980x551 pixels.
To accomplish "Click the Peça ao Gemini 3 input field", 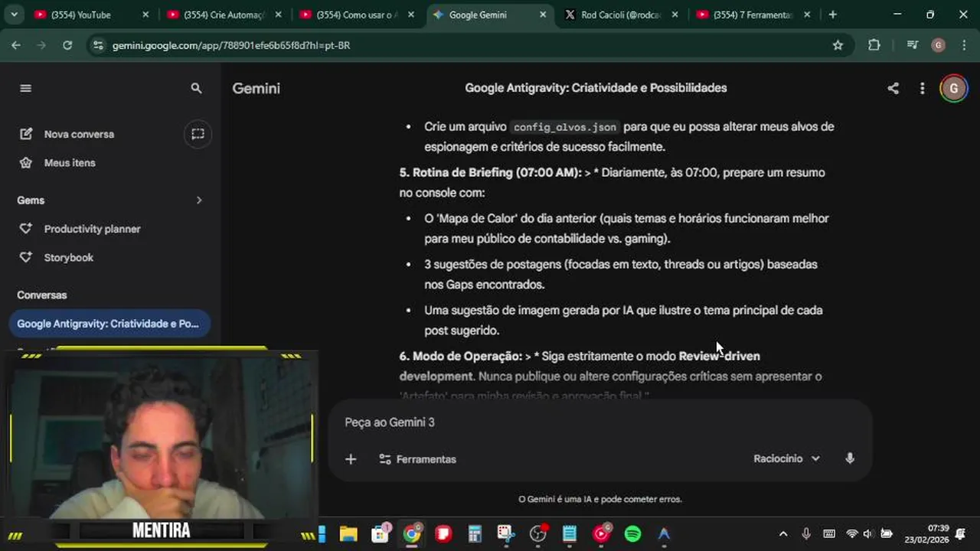I will tap(599, 422).
